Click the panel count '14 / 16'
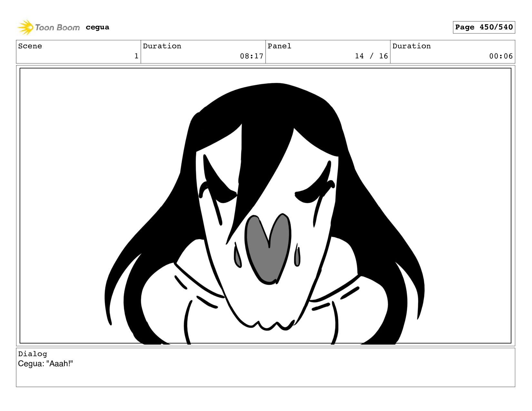The width and height of the screenshot is (532, 411). coord(371,56)
